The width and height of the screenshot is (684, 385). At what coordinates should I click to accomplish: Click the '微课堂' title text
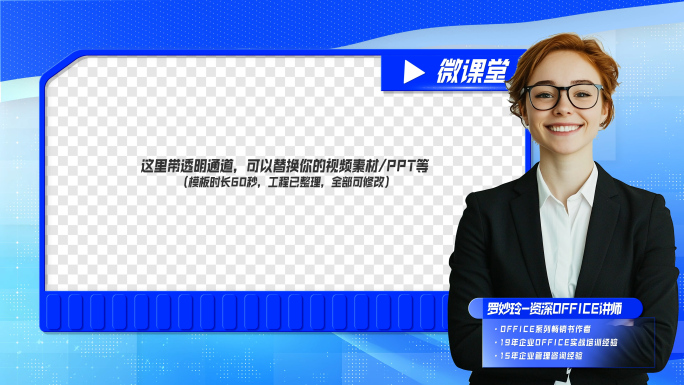click(474, 71)
